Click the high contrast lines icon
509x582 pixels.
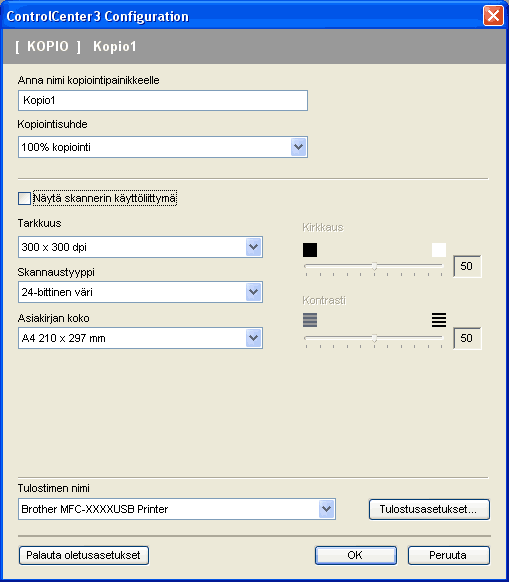coord(439,320)
